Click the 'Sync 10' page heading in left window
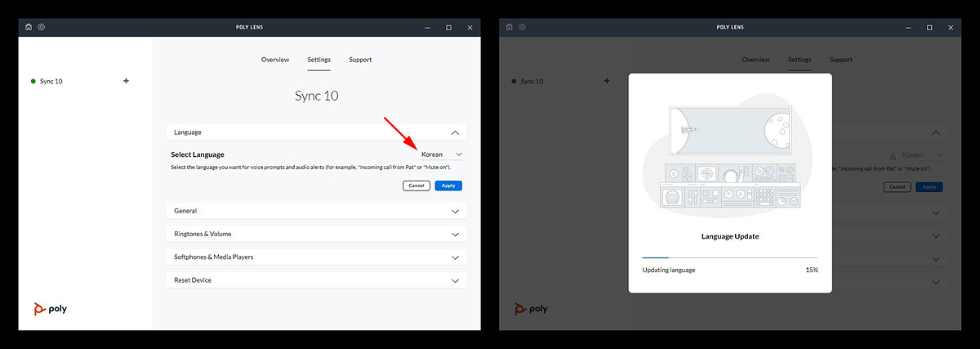 point(316,96)
